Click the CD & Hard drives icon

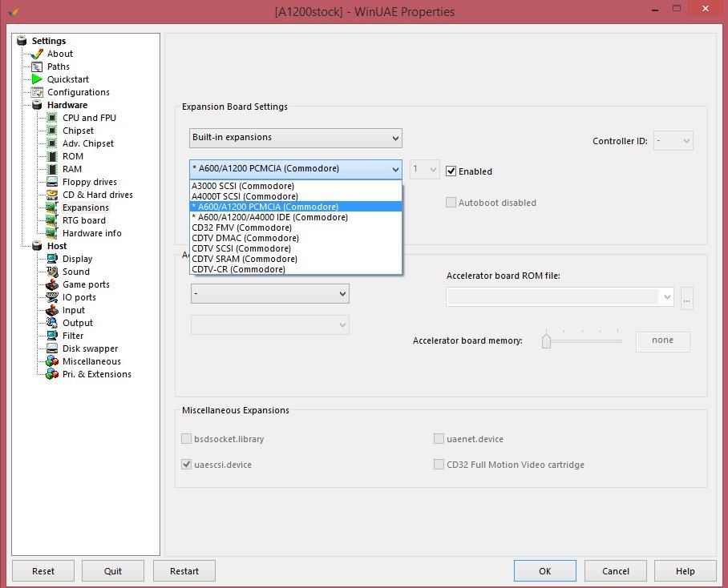tap(52, 195)
